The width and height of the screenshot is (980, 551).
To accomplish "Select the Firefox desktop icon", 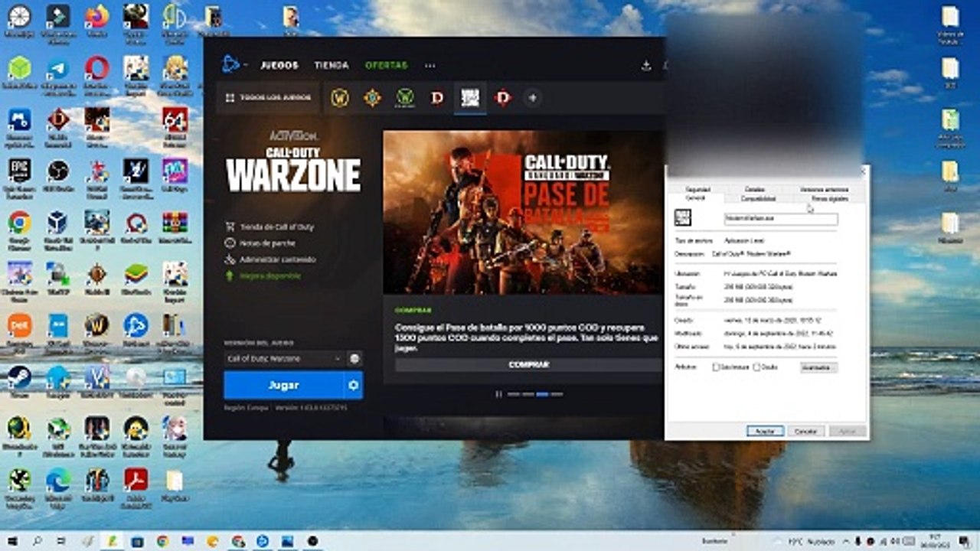I will pos(96,20).
